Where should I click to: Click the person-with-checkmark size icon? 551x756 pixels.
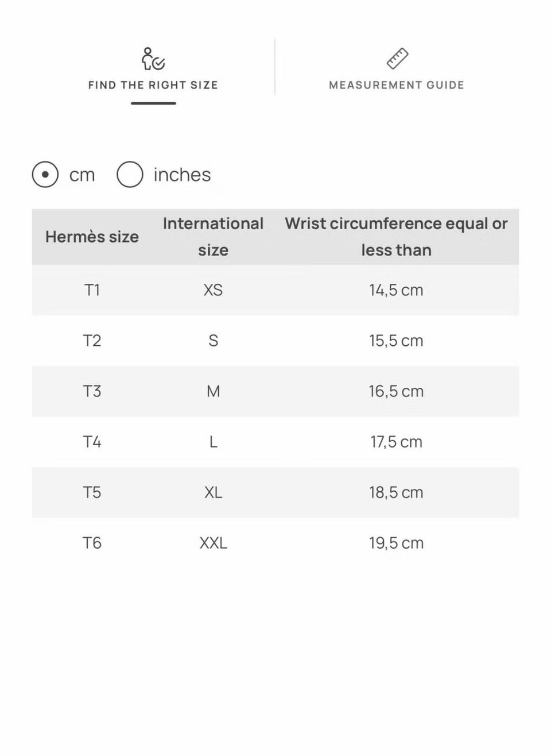[153, 59]
